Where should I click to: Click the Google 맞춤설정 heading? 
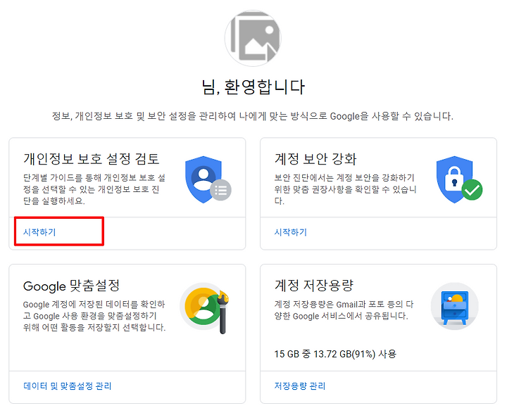pyautogui.click(x=71, y=286)
